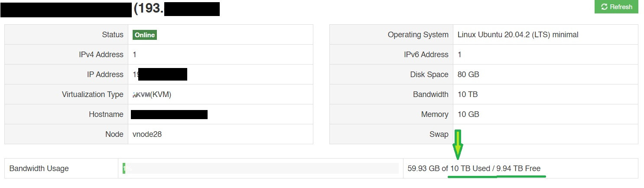This screenshot has width=644, height=188.
Task: Click the redacted IP Address value
Action: click(160, 75)
